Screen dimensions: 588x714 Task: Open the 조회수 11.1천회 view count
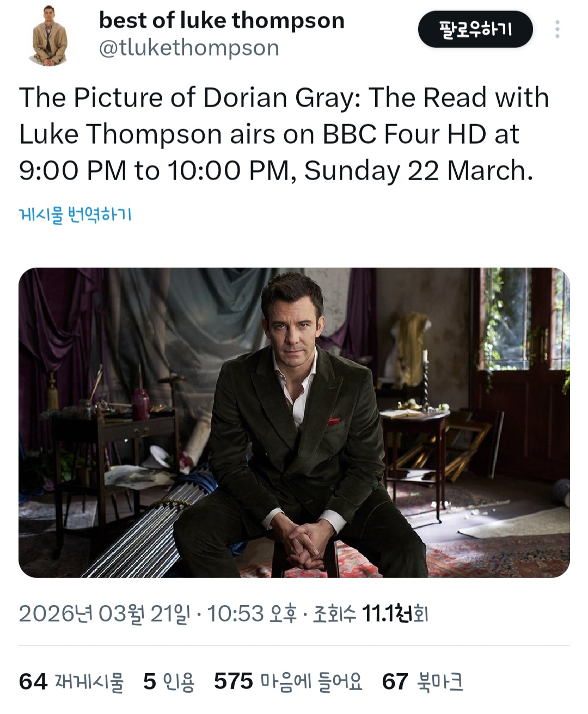(x=370, y=614)
